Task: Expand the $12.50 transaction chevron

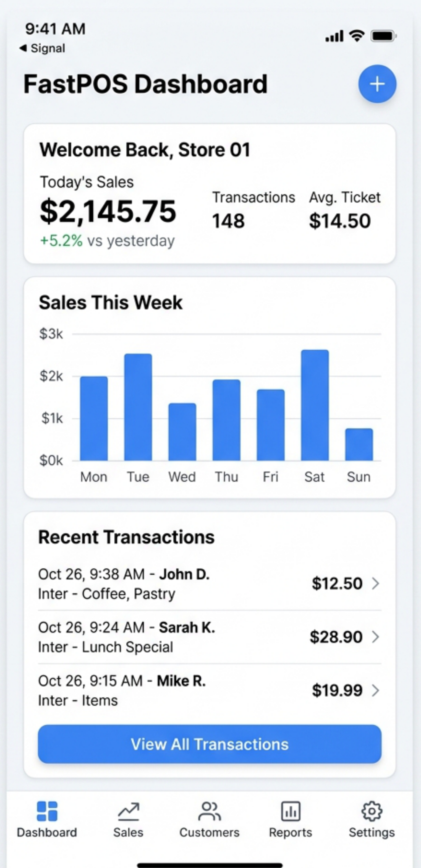Action: tap(376, 584)
